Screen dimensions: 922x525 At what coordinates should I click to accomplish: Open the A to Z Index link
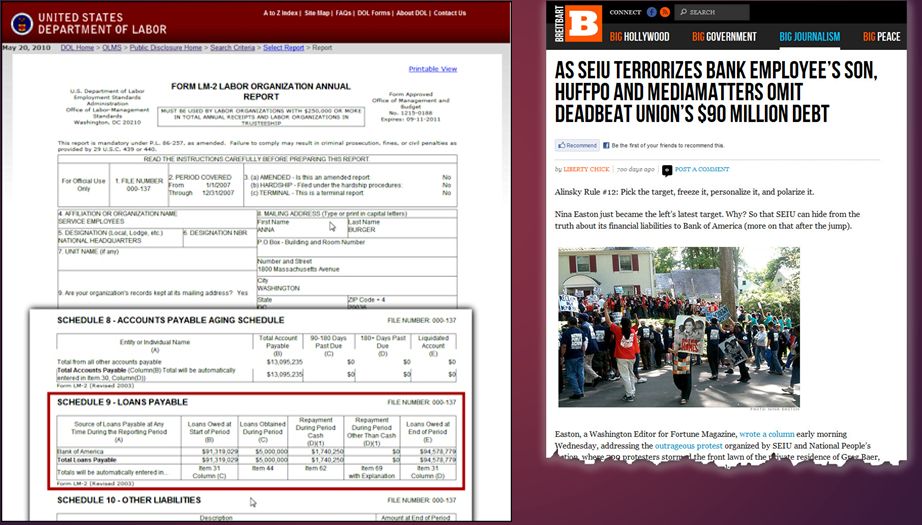click(x=280, y=13)
